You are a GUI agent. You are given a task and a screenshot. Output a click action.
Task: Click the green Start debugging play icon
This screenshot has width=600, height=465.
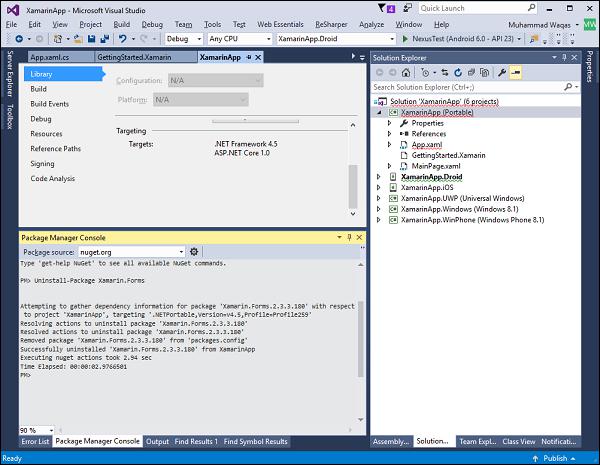tap(405, 39)
